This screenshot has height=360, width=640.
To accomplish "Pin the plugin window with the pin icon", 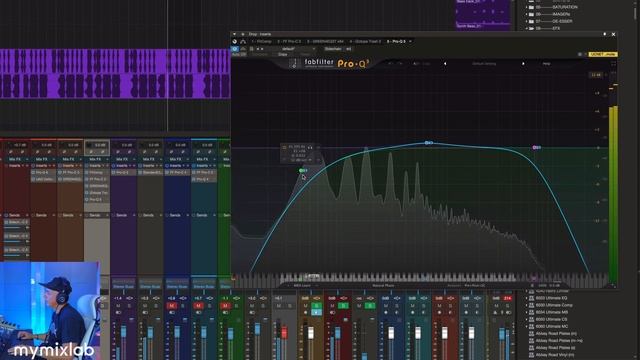I will click(x=604, y=34).
